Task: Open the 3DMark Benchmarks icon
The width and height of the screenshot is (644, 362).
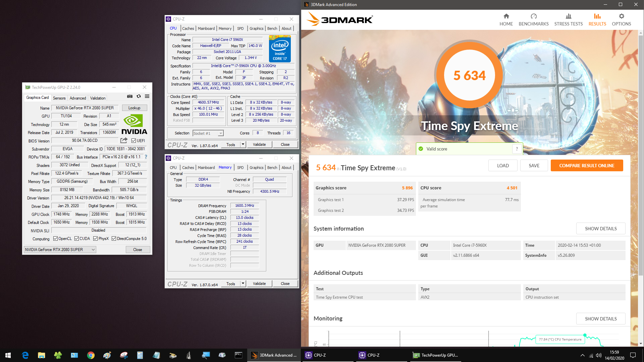Action: pyautogui.click(x=533, y=16)
